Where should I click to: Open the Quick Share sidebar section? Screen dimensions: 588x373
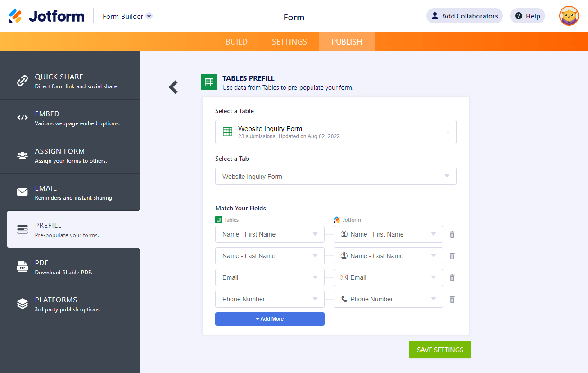point(70,81)
